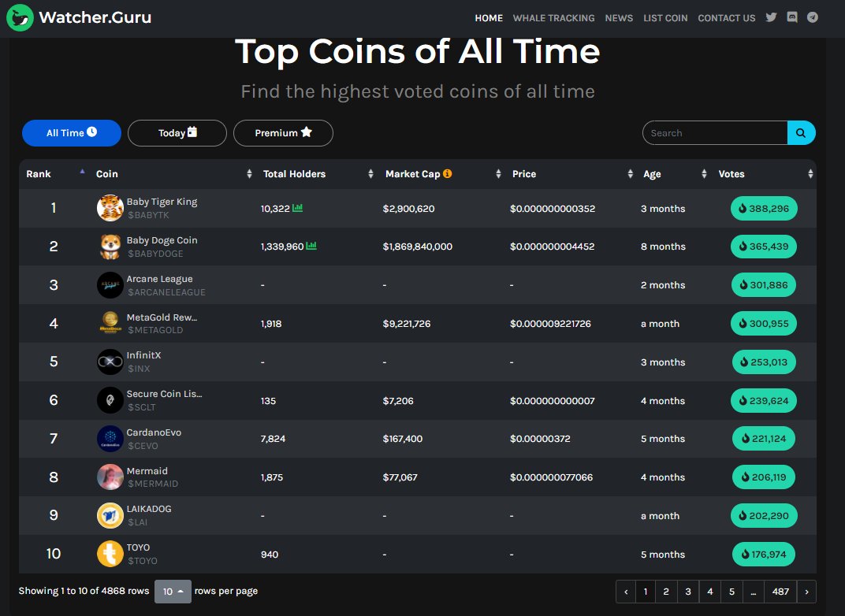Go to page 1
Image resolution: width=845 pixels, height=616 pixels.
pos(646,592)
